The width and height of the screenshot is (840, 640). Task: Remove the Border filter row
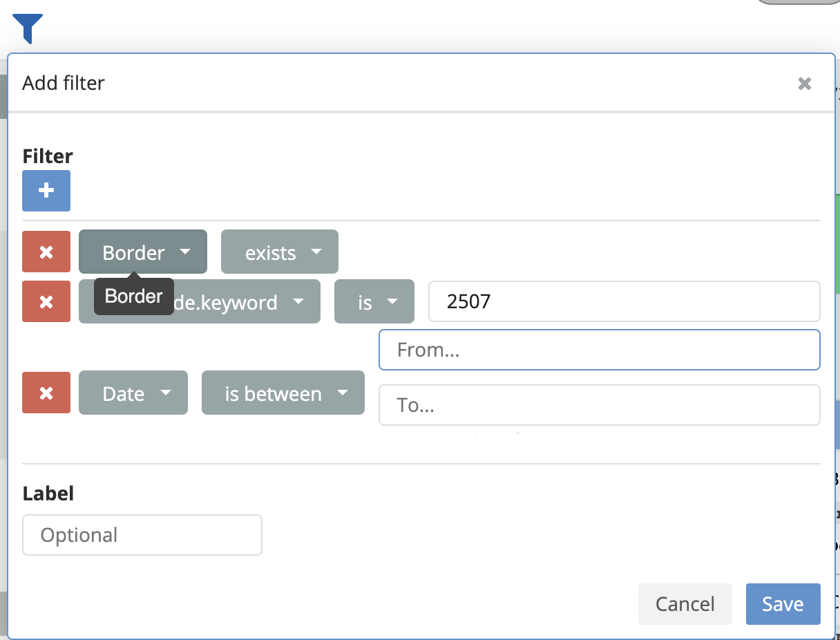tap(46, 252)
